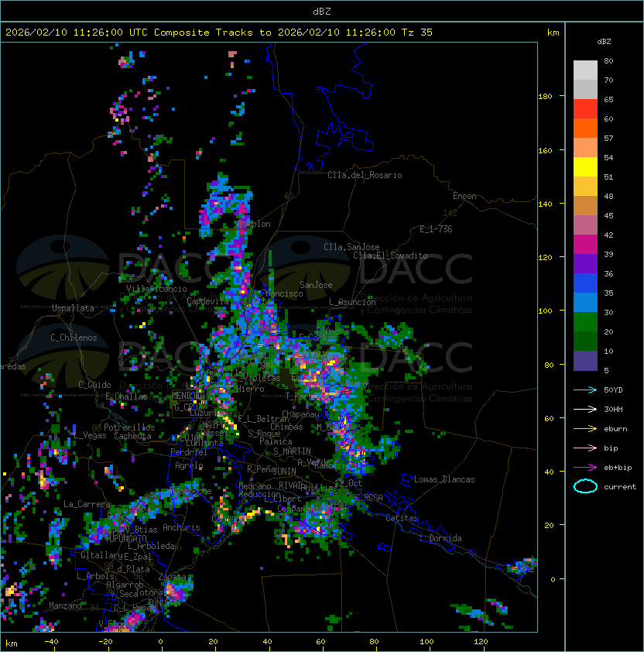
Task: Select the green 20-30 dBZ swatch
Action: (585, 321)
